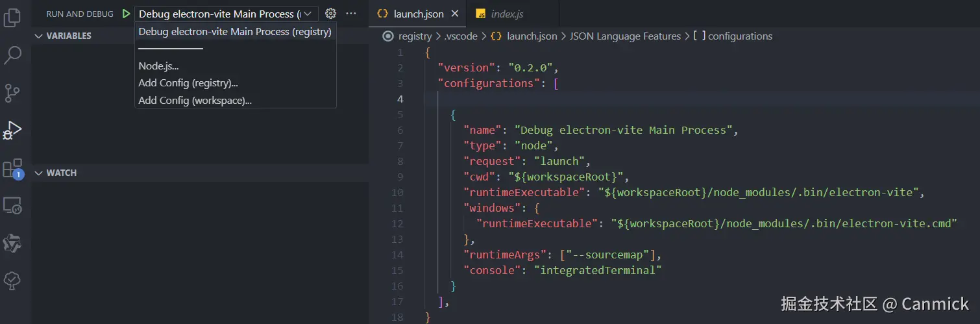Screen dimensions: 980x324
Task: Click the green Start Debugging play icon
Action: coord(126,14)
